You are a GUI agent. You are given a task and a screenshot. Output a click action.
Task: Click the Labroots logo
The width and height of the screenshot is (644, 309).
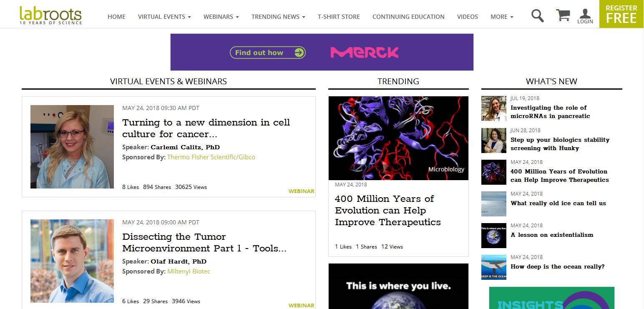tap(50, 15)
